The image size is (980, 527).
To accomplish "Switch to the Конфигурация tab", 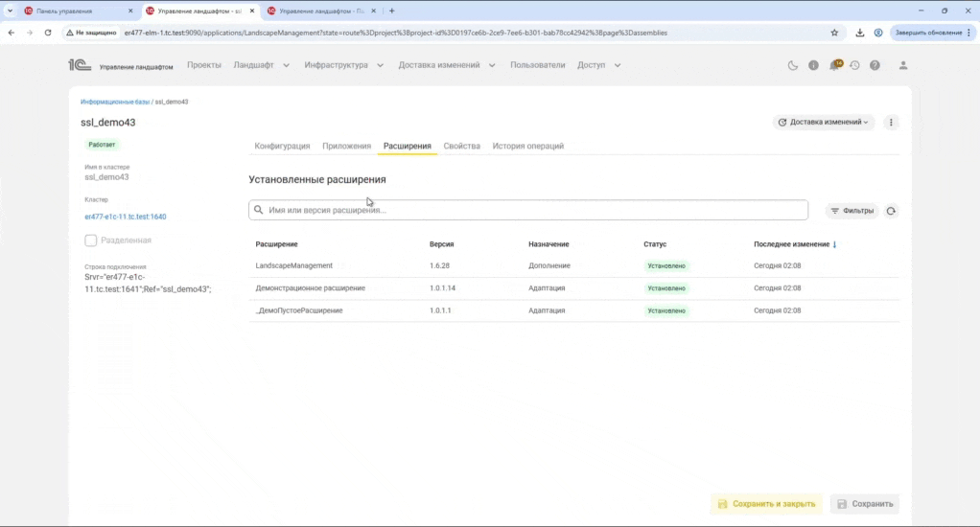I will pyautogui.click(x=282, y=146).
